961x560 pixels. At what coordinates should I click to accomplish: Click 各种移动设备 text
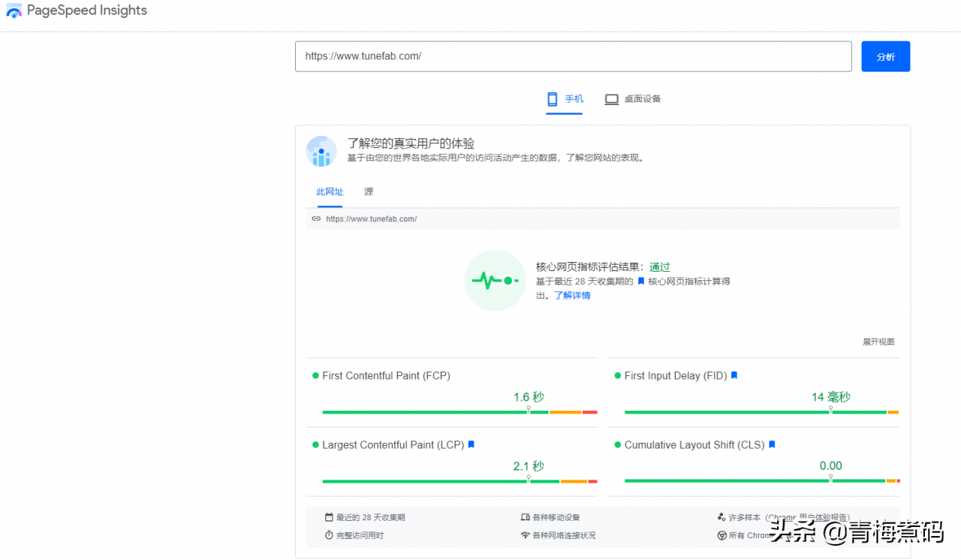(x=556, y=517)
